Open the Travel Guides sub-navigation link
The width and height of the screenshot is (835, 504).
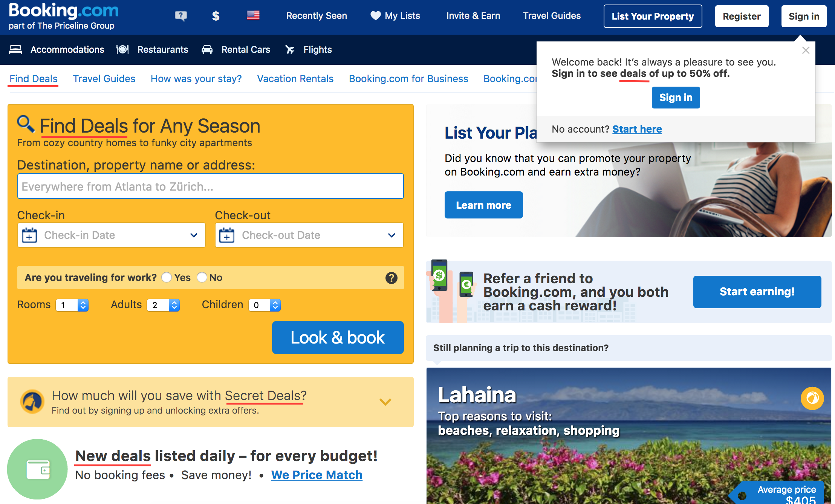click(104, 79)
